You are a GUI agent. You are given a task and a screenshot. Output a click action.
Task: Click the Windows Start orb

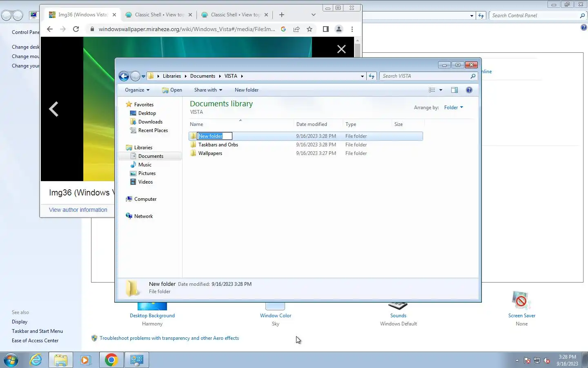pyautogui.click(x=11, y=360)
